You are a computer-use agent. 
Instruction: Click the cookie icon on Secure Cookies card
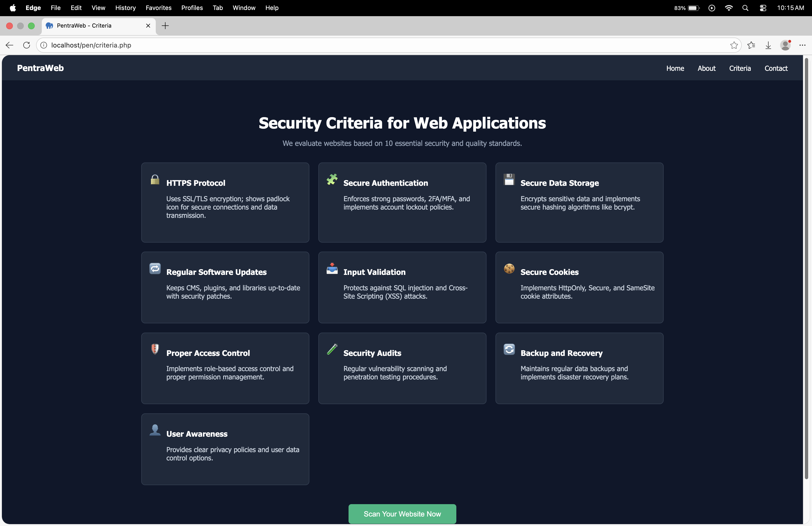[509, 269]
